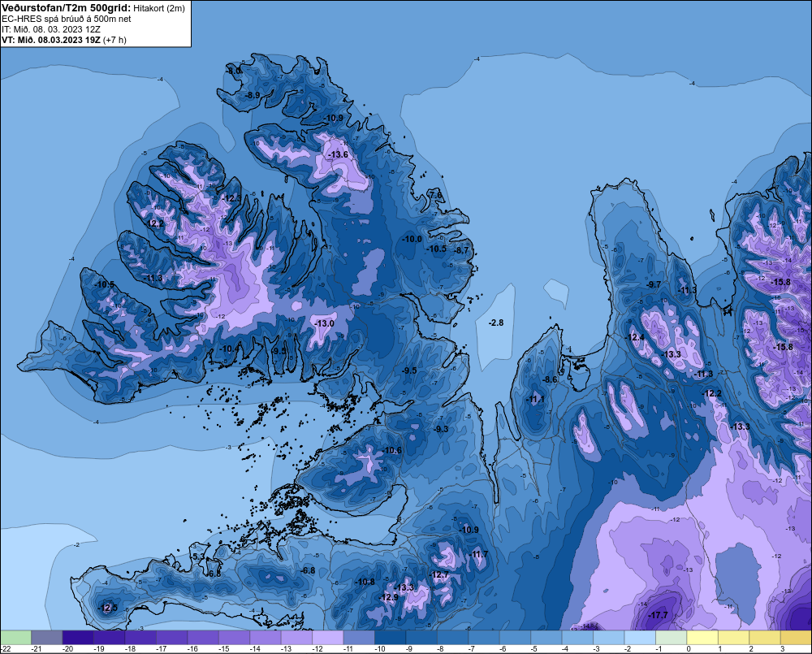
Task: Click the legend swatch between -17 and -16
Action: (x=171, y=637)
